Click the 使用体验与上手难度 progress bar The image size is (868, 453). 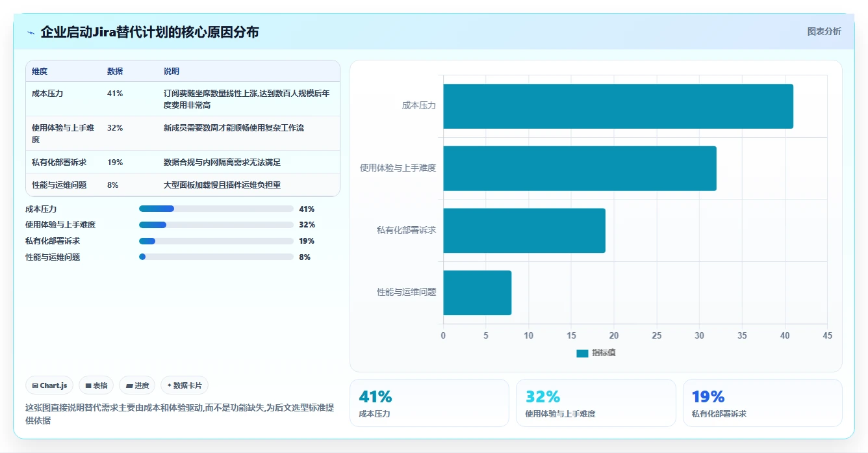point(216,225)
